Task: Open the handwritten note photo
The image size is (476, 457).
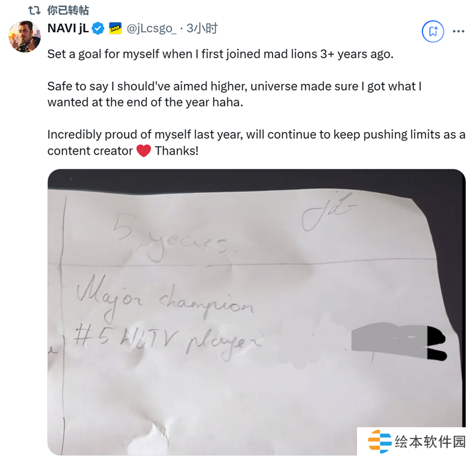Action: [x=256, y=312]
